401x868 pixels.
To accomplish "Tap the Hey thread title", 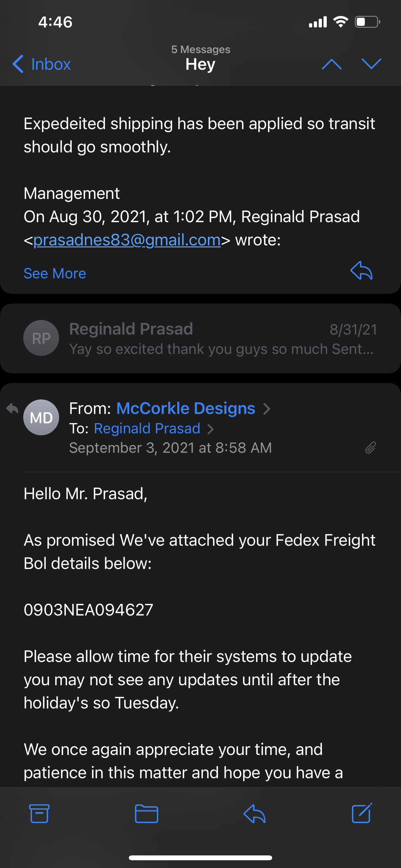I will pyautogui.click(x=200, y=64).
